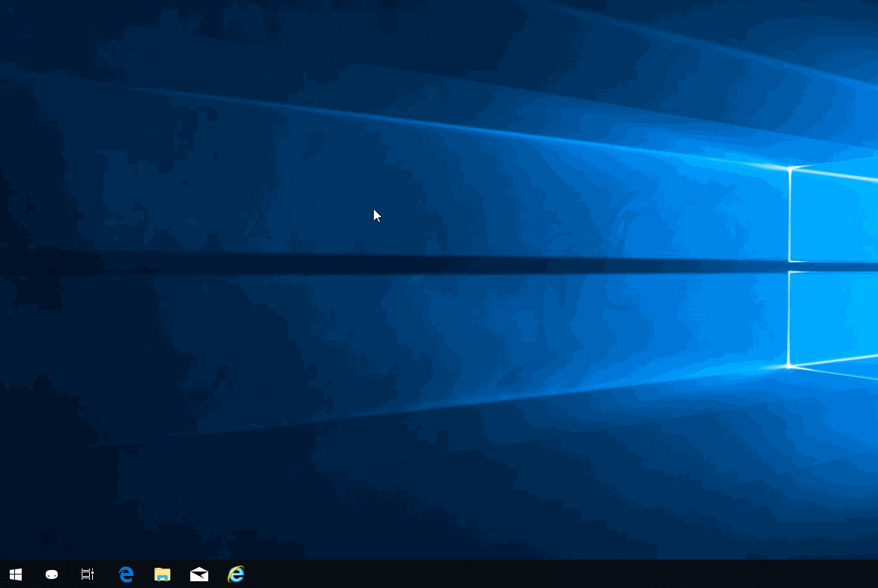
Task: Click the gold-ringed 'e' browser icon
Action: (236, 575)
